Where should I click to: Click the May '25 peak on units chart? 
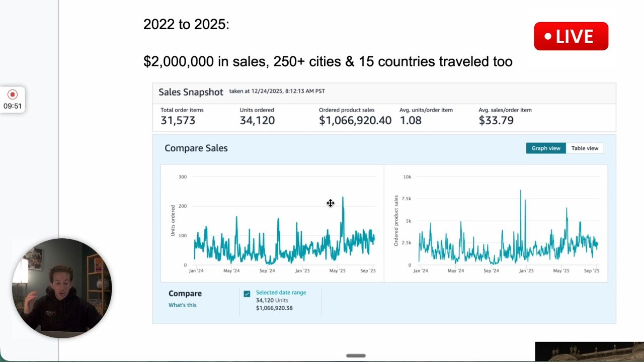click(343, 198)
